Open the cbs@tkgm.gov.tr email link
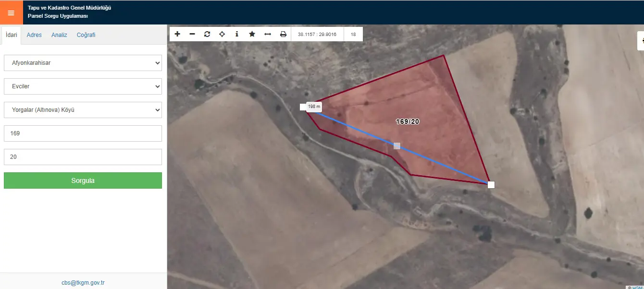Viewport: 644px width, 289px height. coord(83,283)
